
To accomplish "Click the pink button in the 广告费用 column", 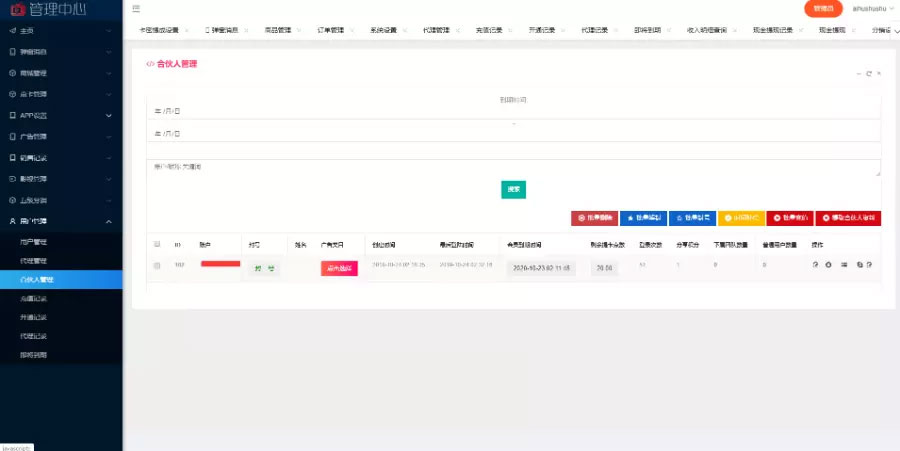I will click(339, 268).
